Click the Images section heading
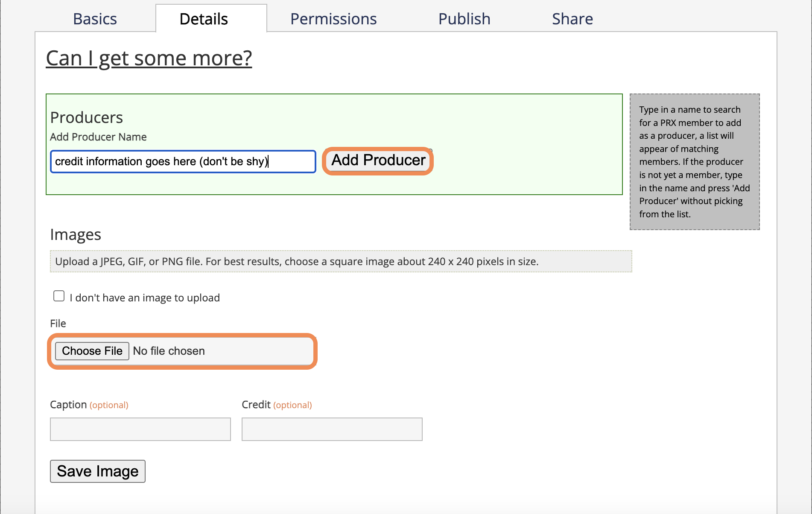Image resolution: width=812 pixels, height=514 pixels. (x=76, y=234)
